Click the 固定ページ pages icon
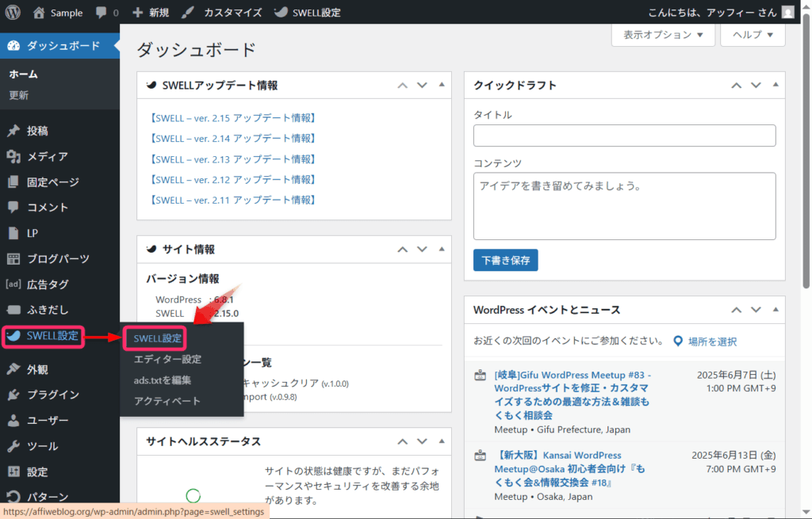Viewport: 812px width, 519px height. (x=13, y=181)
